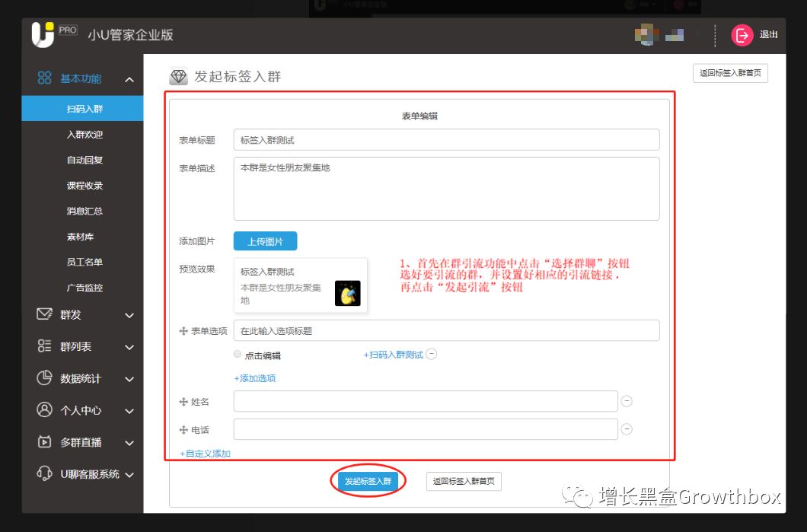
Task: Select the 点击编辑 radio button
Action: click(237, 354)
